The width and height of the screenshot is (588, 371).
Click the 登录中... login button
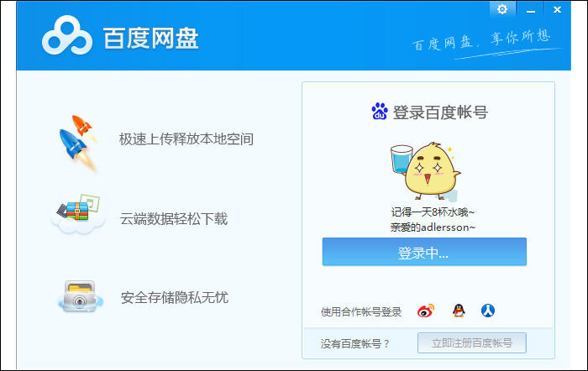(424, 252)
